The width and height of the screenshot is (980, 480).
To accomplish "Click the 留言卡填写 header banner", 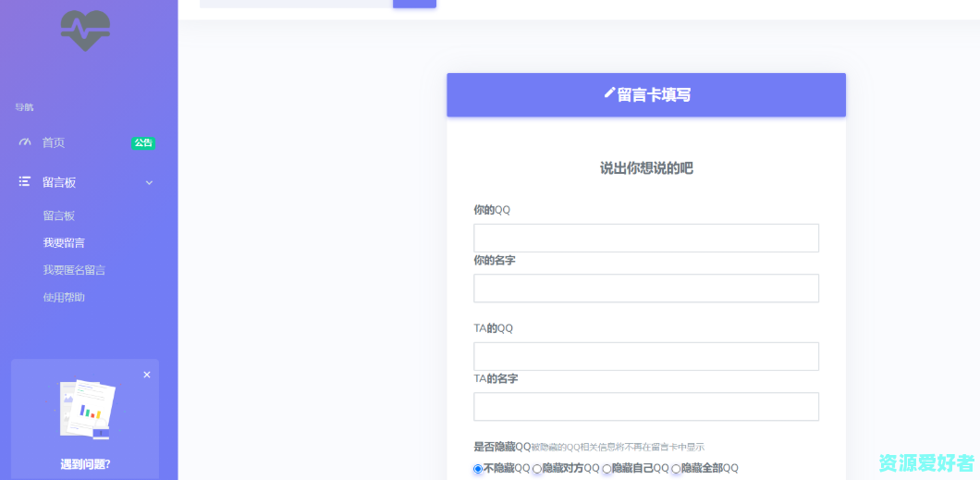I will point(646,95).
